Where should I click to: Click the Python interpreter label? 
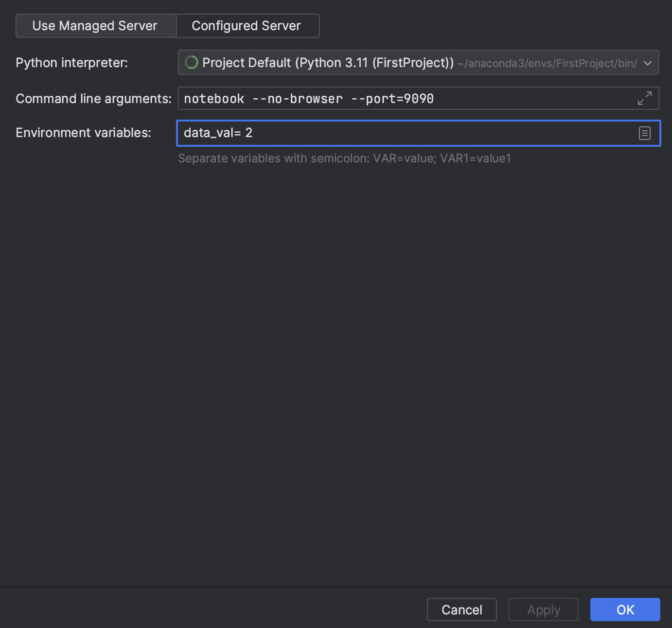tap(72, 63)
